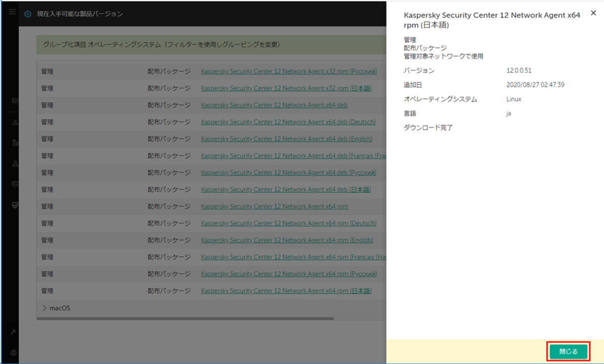Open the alerts triangle icon in the sidebar

14,123
